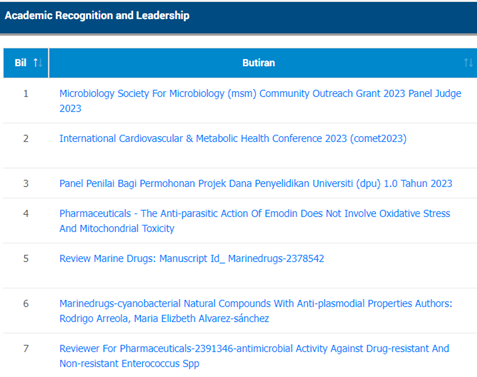Select row number 3 cell

26,183
